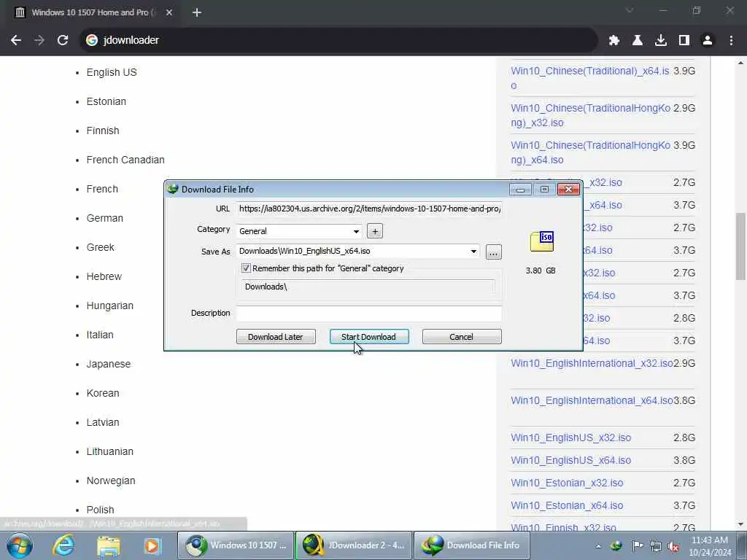Open the Windows Start button
The width and height of the screenshot is (747, 560).
click(x=20, y=545)
